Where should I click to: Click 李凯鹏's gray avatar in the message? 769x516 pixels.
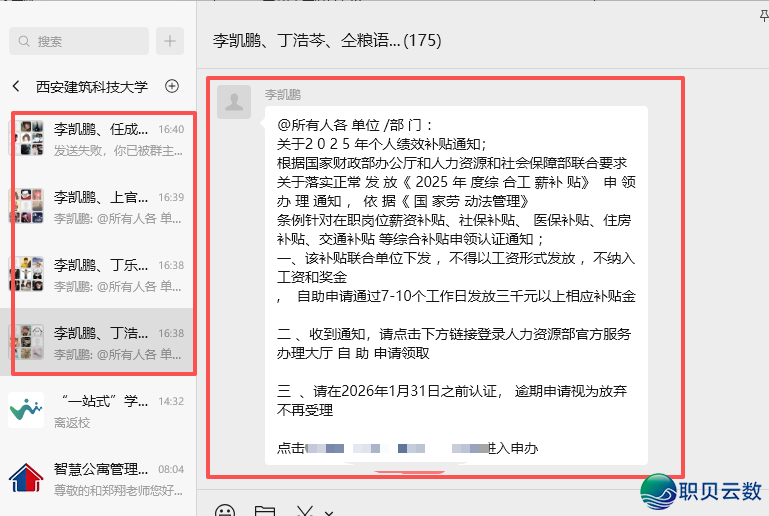(235, 102)
